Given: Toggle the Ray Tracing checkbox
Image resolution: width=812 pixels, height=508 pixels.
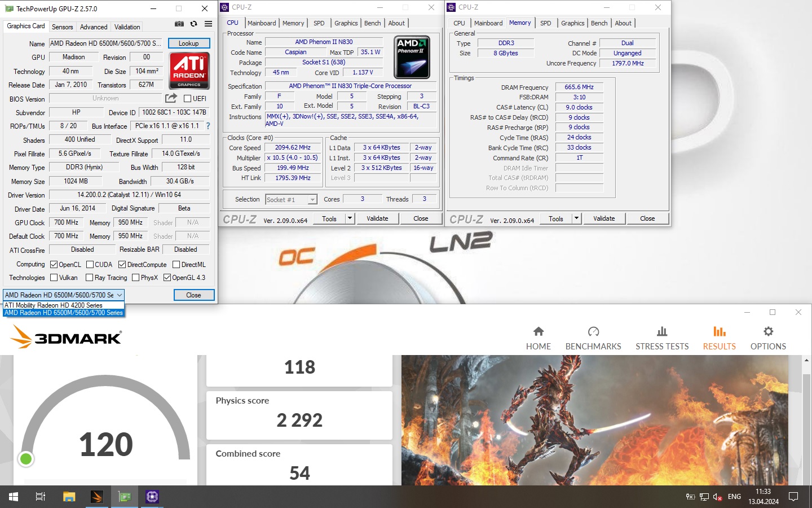Looking at the screenshot, I should pyautogui.click(x=89, y=277).
